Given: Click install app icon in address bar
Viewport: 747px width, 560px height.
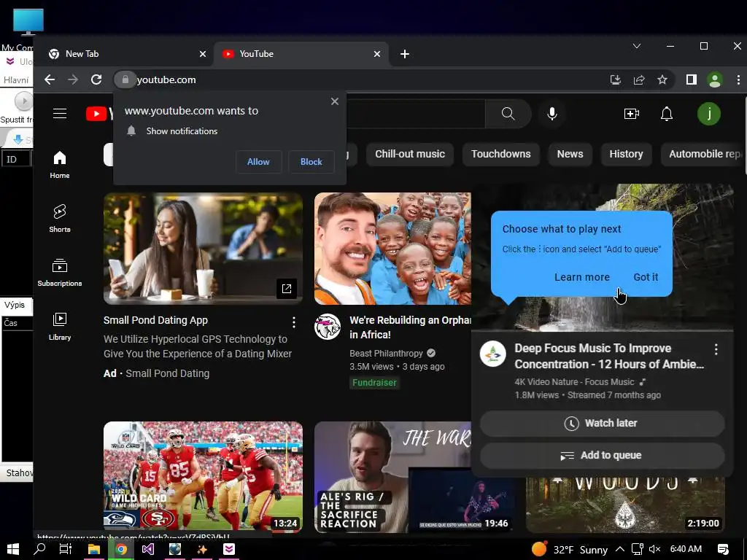Looking at the screenshot, I should 616,79.
